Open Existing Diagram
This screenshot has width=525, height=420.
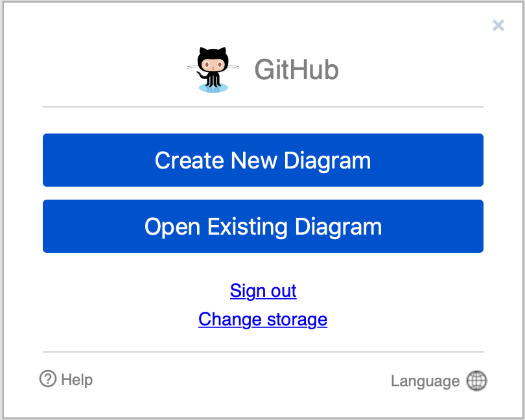(x=262, y=226)
